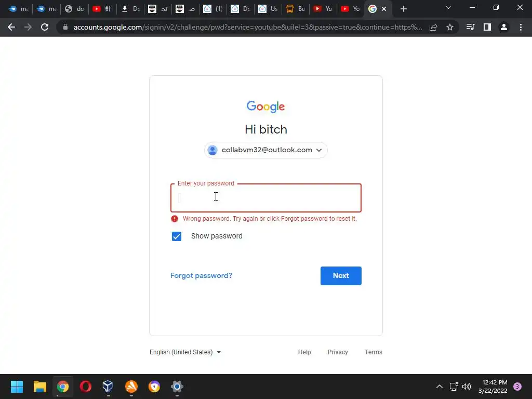Open the orange Avast taskbar icon
Image resolution: width=532 pixels, height=399 pixels.
coord(131,387)
